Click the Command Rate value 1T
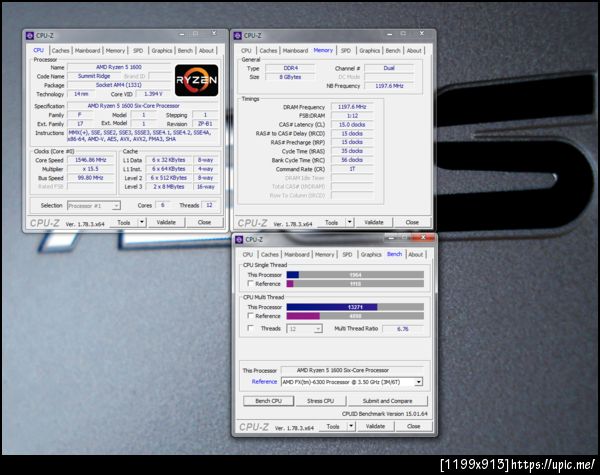The image size is (600, 475). (352, 169)
